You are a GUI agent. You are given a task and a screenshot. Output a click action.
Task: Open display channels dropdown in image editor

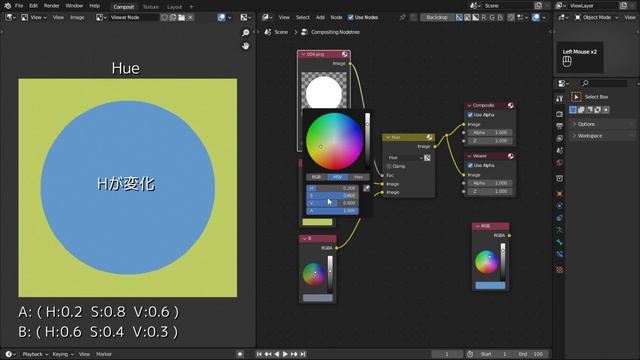click(x=246, y=18)
